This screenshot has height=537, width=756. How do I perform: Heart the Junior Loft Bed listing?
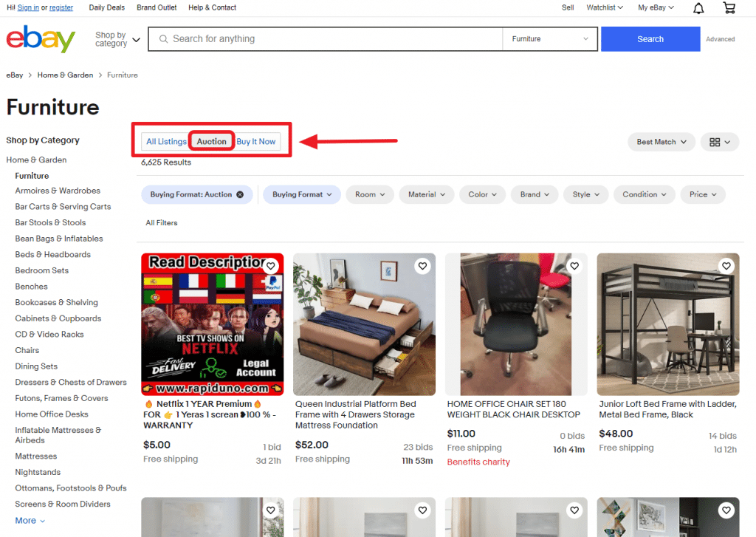point(726,266)
